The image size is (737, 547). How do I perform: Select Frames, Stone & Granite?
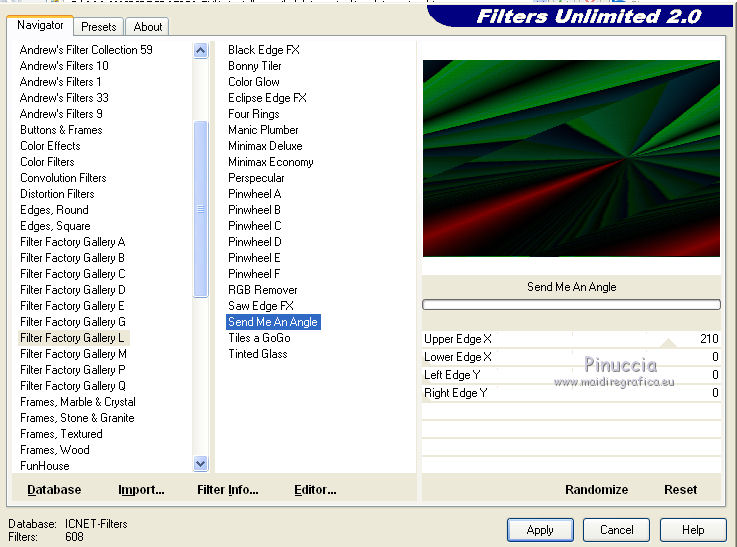coord(77,417)
